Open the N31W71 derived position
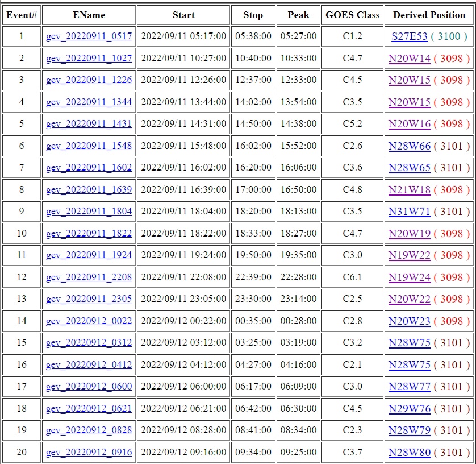This screenshot has width=476, height=464. coord(409,212)
